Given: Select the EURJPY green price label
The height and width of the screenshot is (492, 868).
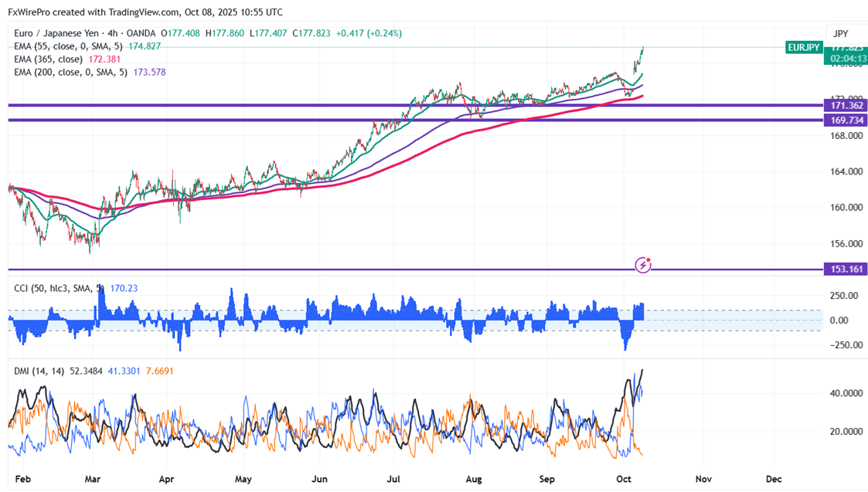Looking at the screenshot, I should [803, 48].
